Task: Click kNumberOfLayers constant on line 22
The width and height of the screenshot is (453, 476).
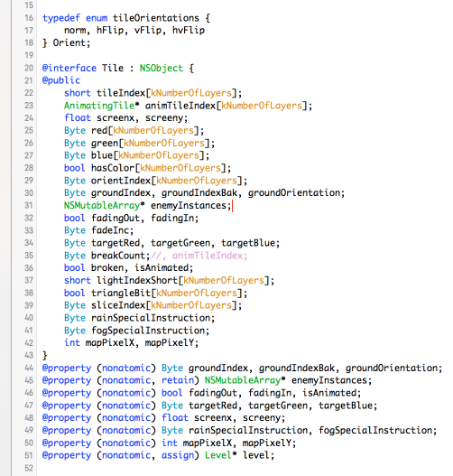Action: [x=191, y=93]
